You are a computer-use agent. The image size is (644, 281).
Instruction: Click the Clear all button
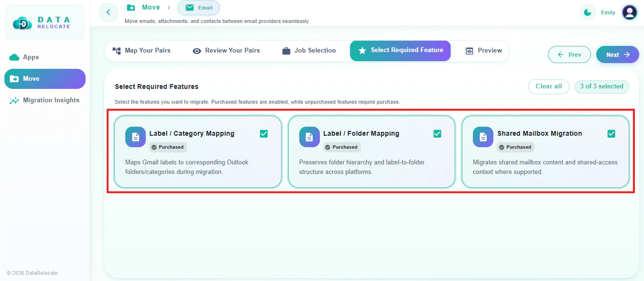[x=549, y=86]
